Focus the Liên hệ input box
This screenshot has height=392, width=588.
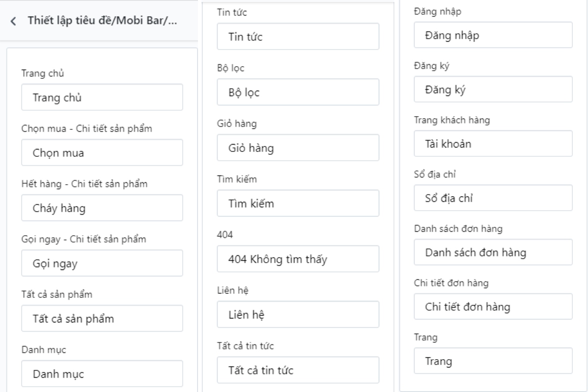coord(298,314)
